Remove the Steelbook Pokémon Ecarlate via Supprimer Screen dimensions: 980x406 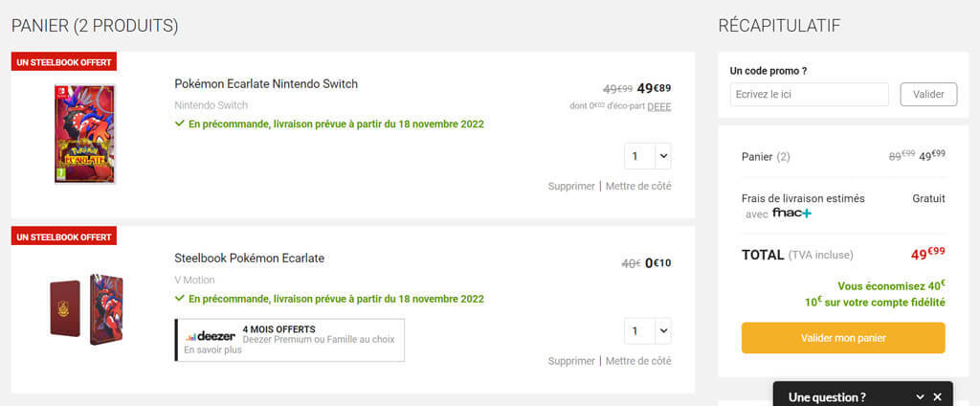click(x=571, y=361)
